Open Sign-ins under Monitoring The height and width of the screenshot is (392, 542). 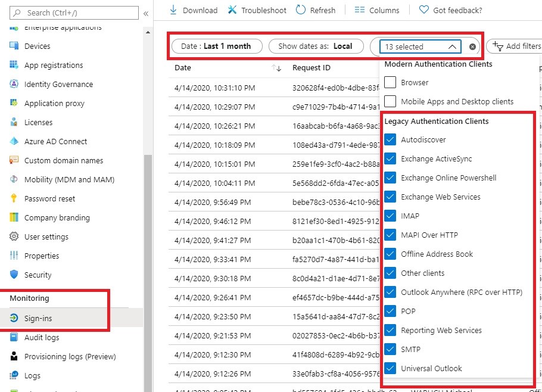pos(38,319)
